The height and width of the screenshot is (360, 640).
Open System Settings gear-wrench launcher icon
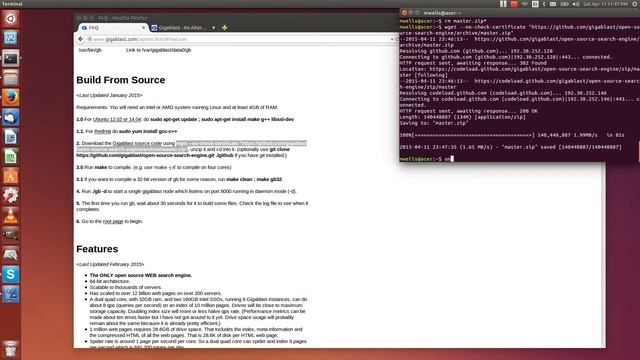tap(11, 196)
